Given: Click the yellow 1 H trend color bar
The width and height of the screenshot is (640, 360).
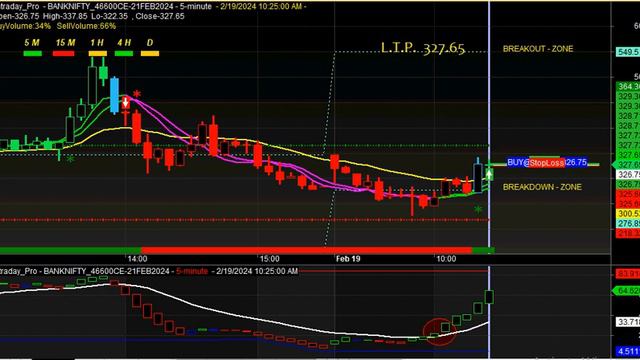Looking at the screenshot, I should coord(98,53).
